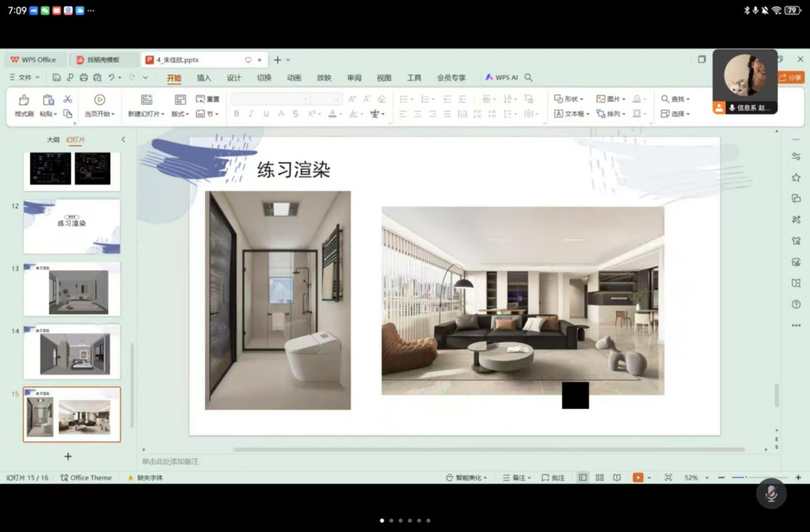810x532 pixels.
Task: Click the Undo arrow icon
Action: click(112, 78)
